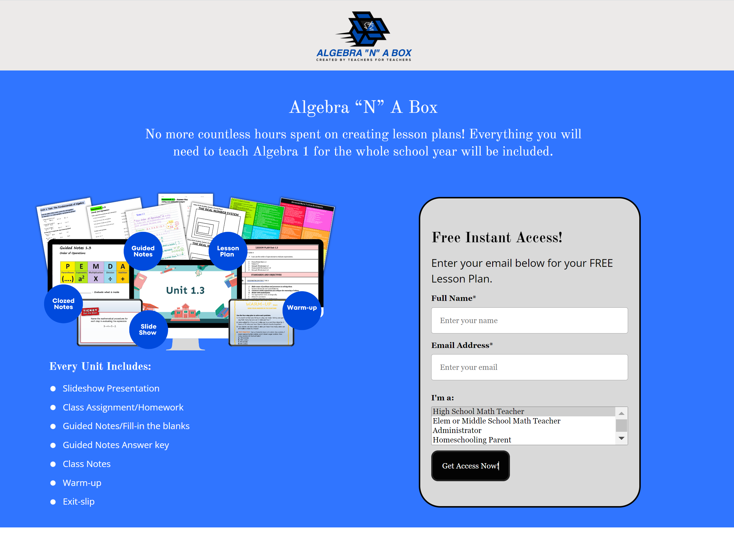Click the Full Name input field
The width and height of the screenshot is (734, 560).
click(529, 320)
